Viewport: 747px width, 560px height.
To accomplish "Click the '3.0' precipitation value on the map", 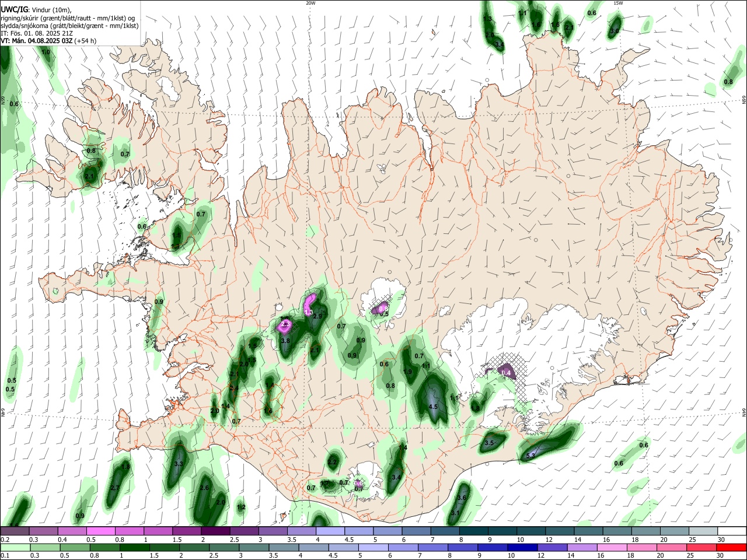I will pos(615,31).
